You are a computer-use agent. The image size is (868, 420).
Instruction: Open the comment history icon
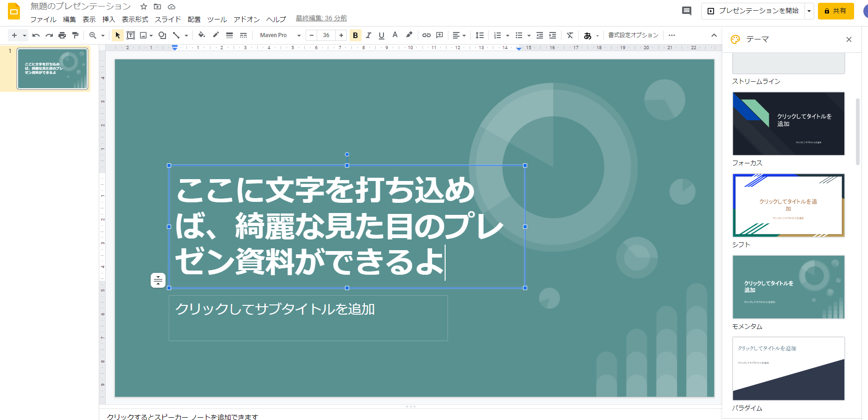tap(687, 11)
